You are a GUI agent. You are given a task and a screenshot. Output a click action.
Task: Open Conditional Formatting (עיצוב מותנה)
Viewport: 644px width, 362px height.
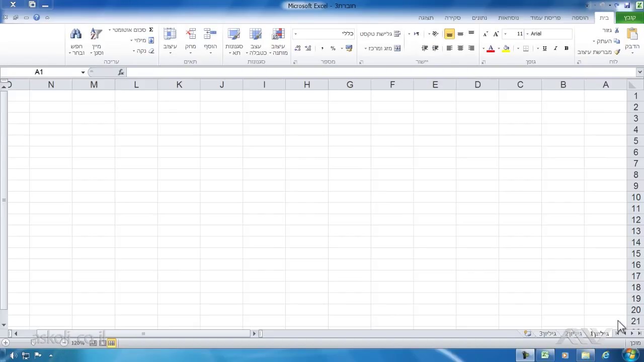click(278, 42)
